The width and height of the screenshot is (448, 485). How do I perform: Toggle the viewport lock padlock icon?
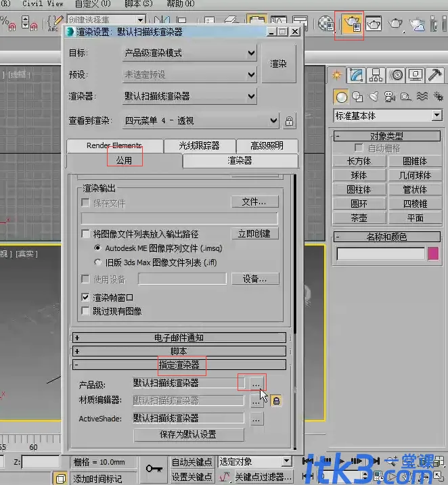[x=289, y=121]
